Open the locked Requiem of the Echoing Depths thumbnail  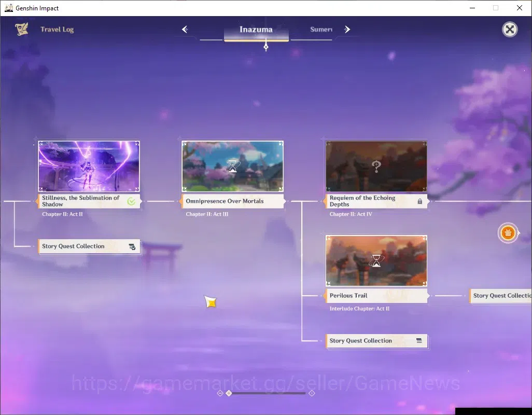[376, 167]
